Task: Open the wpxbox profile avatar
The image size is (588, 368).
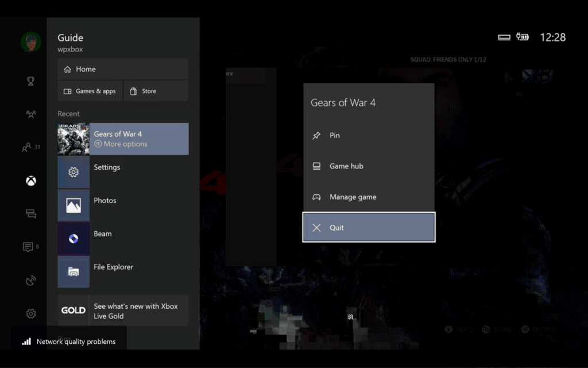Action: [x=31, y=41]
